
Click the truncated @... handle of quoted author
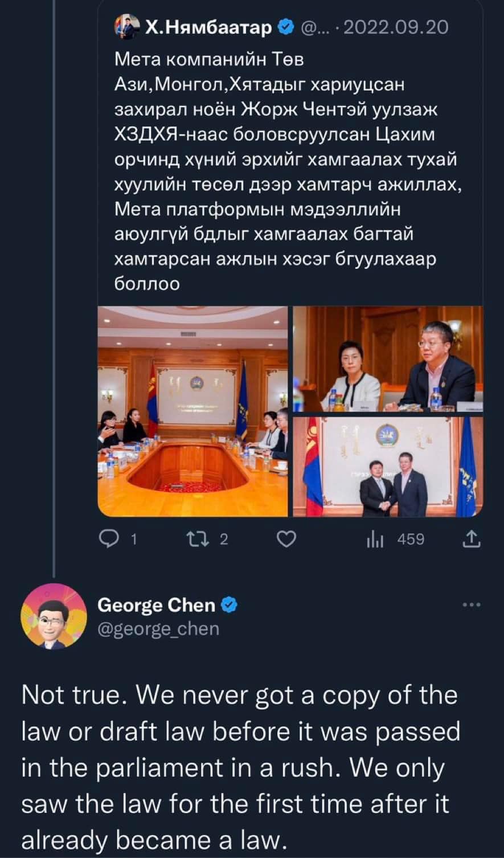click(x=311, y=27)
